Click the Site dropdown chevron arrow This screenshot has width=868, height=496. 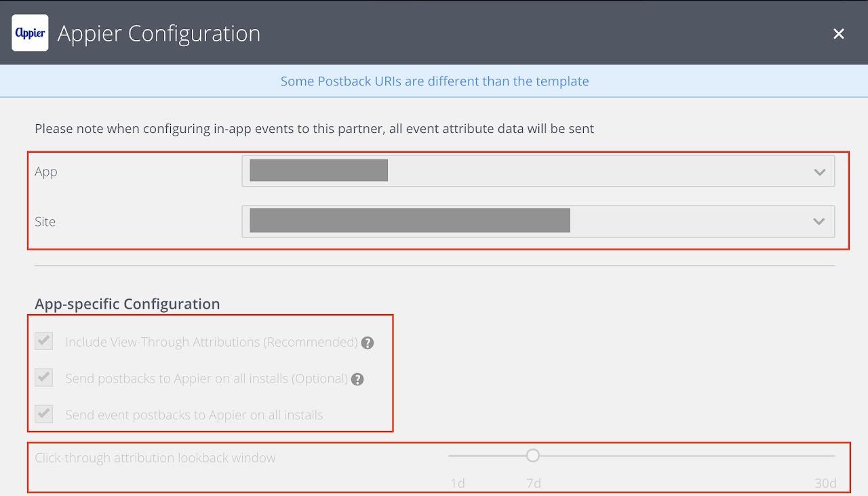click(x=819, y=222)
